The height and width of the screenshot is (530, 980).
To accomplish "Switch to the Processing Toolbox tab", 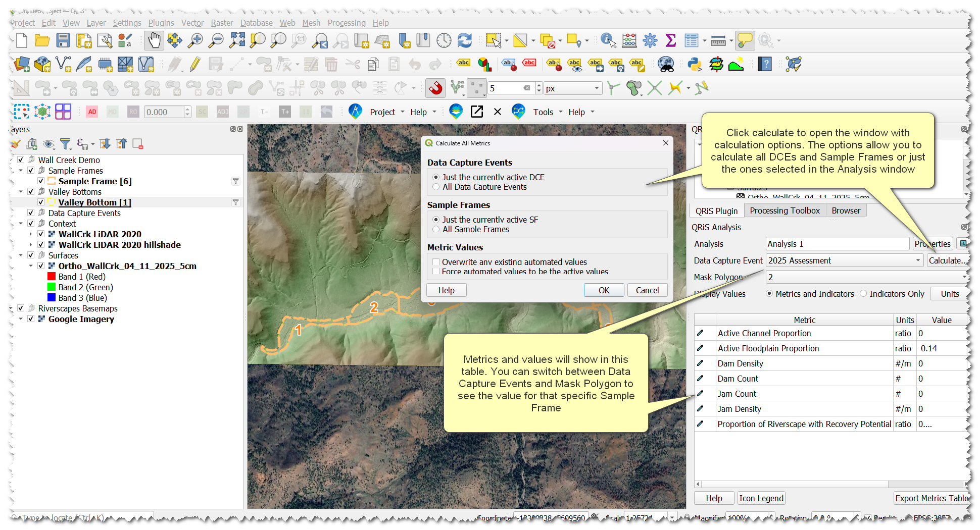I will (x=785, y=210).
